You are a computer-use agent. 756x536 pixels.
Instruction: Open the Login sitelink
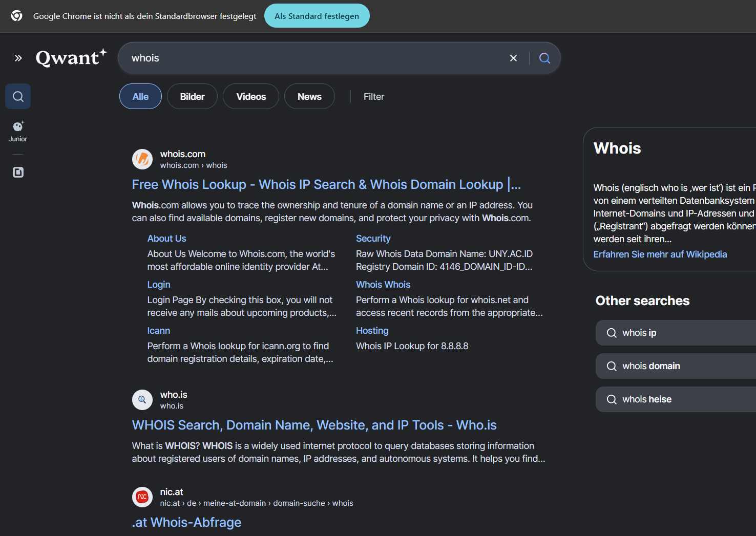point(159,285)
